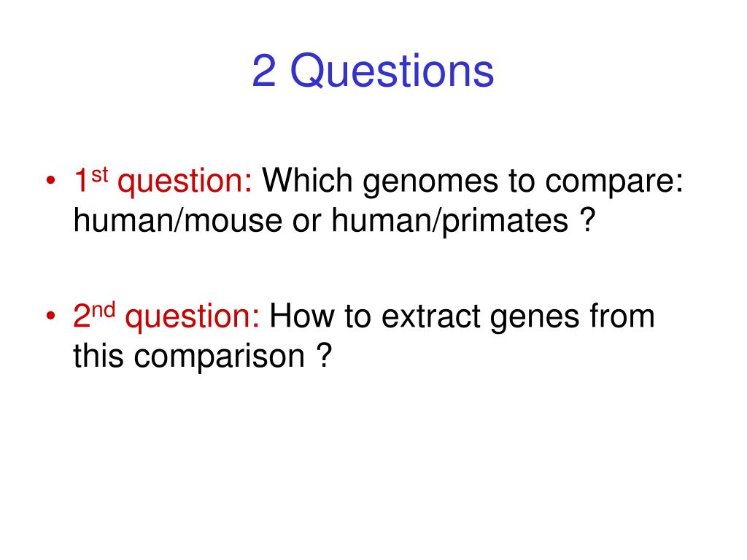The width and height of the screenshot is (747, 560).
Task: Click the word 'this' on the last line
Action: coord(98,356)
